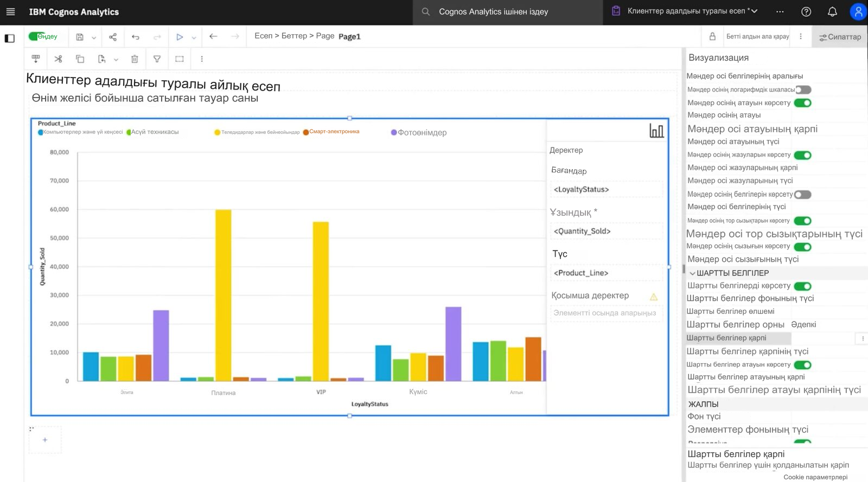The height and width of the screenshot is (482, 868).
Task: Focus the Cognos Analytics ішінен іздеу search field
Action: coord(507,12)
